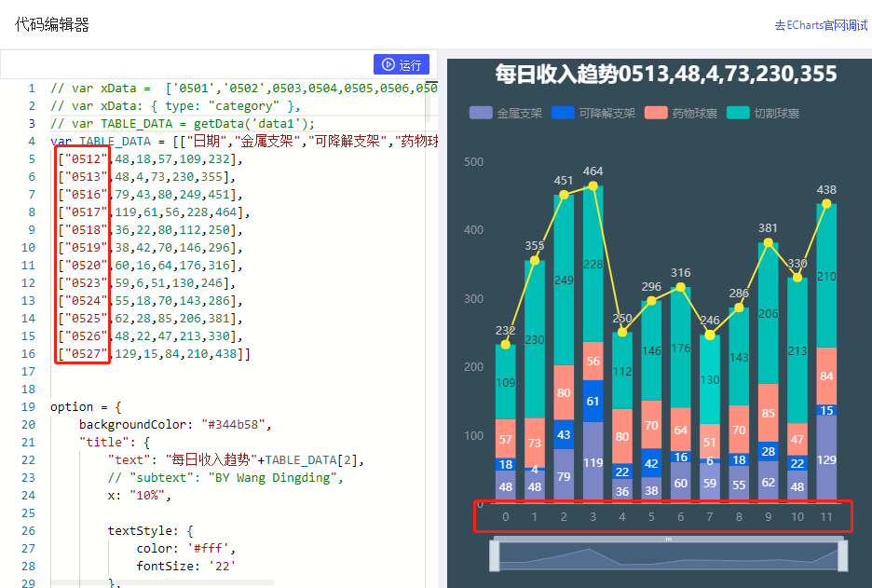The height and width of the screenshot is (588, 872).
Task: Click the left handle of the zoom slider
Action: (x=495, y=555)
